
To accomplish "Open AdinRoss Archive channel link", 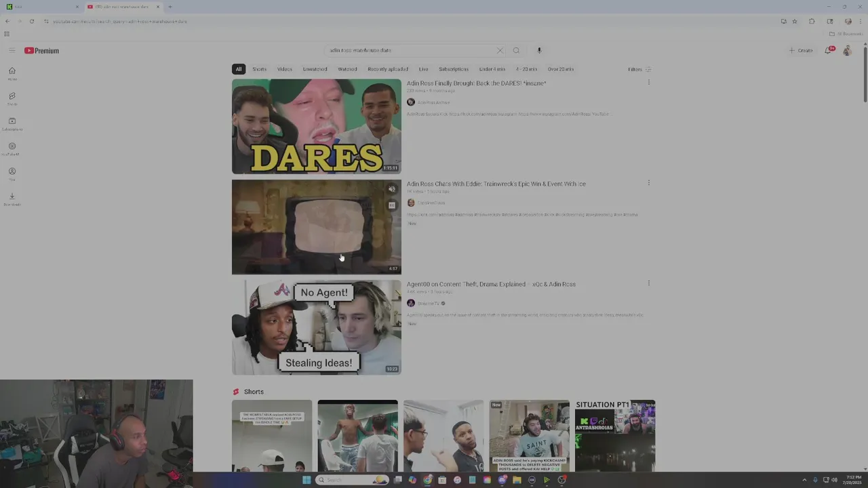I will click(433, 102).
